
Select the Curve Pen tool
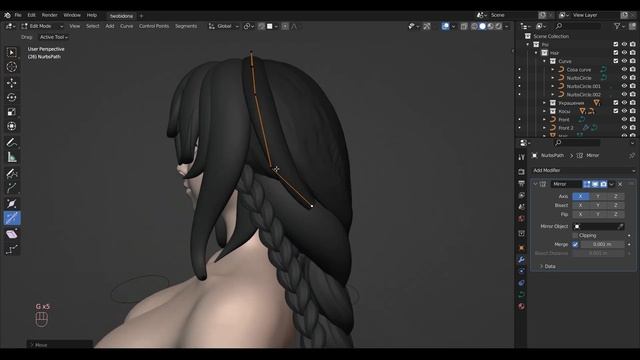point(11,188)
